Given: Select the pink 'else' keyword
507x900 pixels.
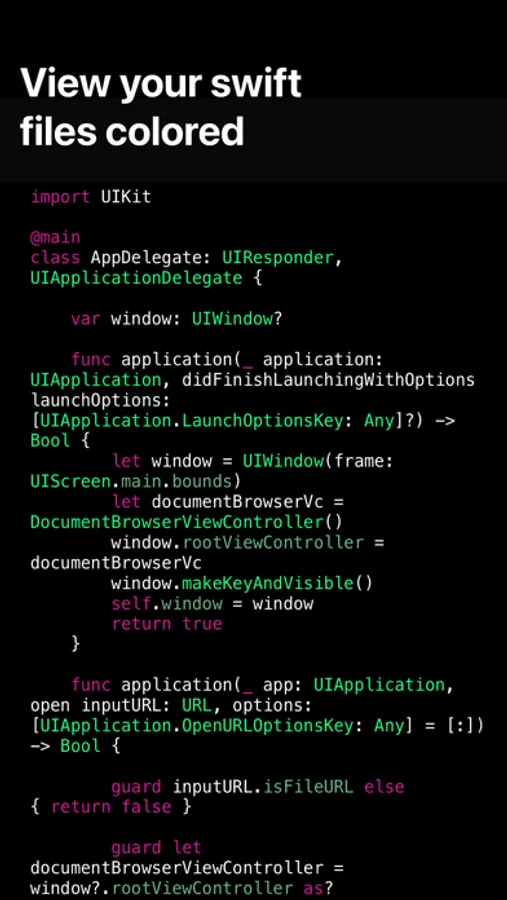Looking at the screenshot, I should [384, 786].
